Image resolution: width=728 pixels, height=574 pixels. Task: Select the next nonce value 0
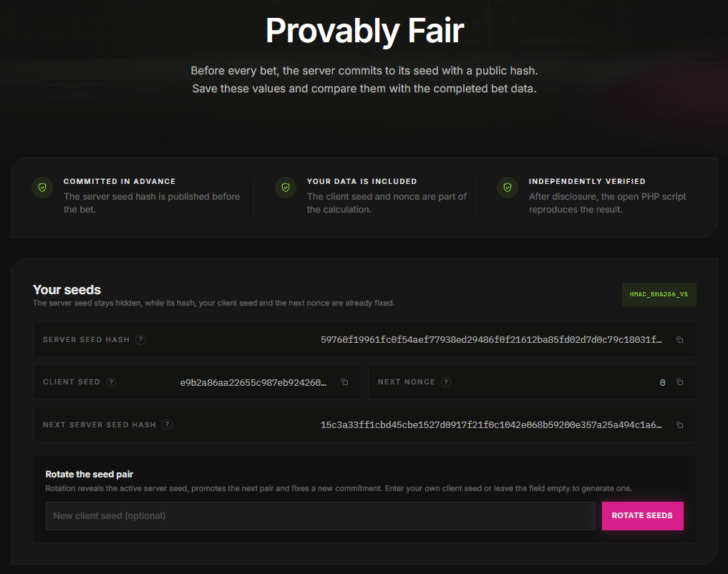[663, 382]
